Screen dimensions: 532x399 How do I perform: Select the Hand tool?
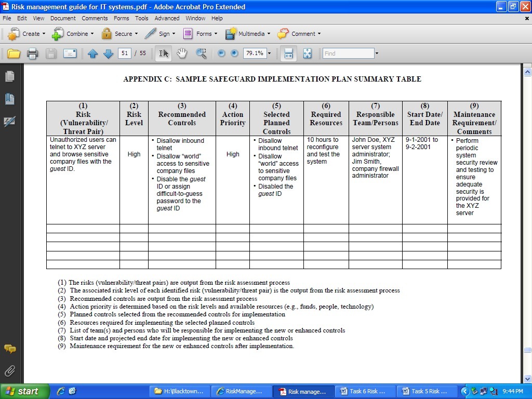[182, 54]
